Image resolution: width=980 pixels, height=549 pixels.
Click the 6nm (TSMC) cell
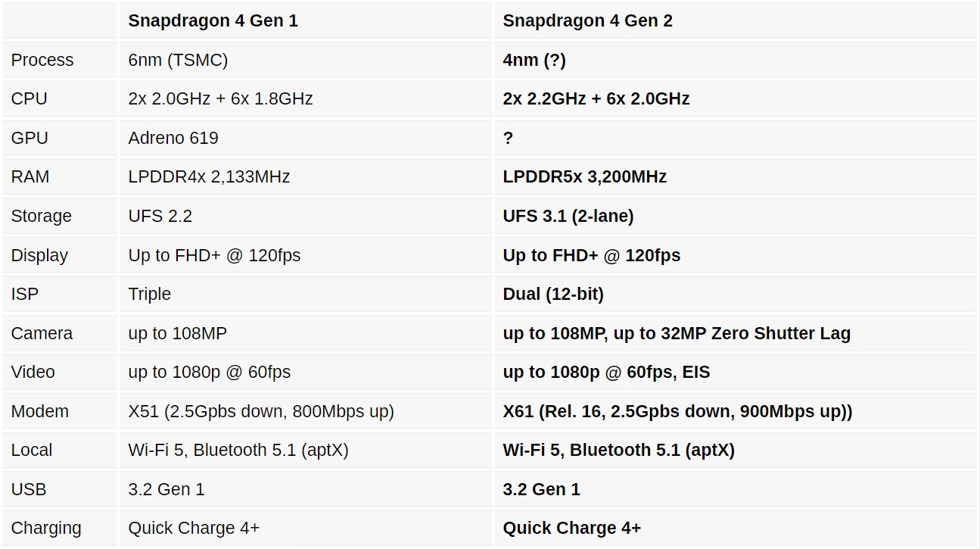pos(178,61)
